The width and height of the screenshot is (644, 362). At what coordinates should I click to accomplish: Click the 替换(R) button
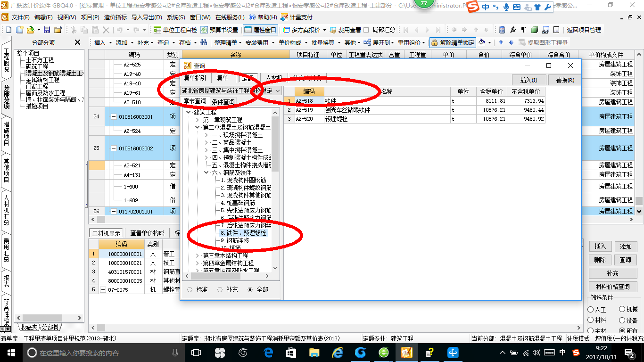(x=565, y=80)
